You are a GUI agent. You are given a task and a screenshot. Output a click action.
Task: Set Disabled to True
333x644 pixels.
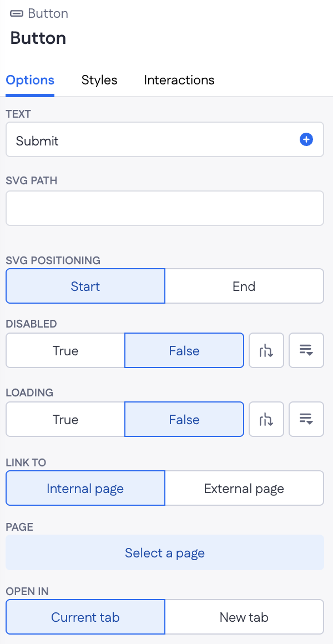pos(65,350)
